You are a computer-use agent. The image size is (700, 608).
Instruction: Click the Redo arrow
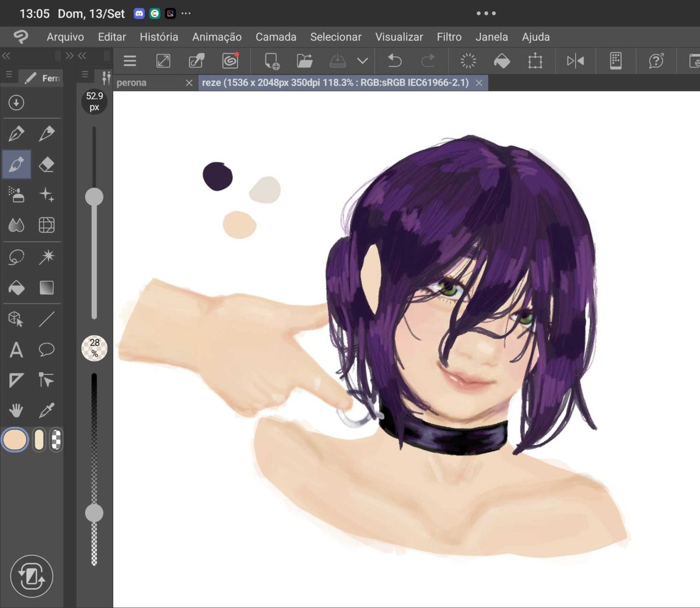click(428, 61)
